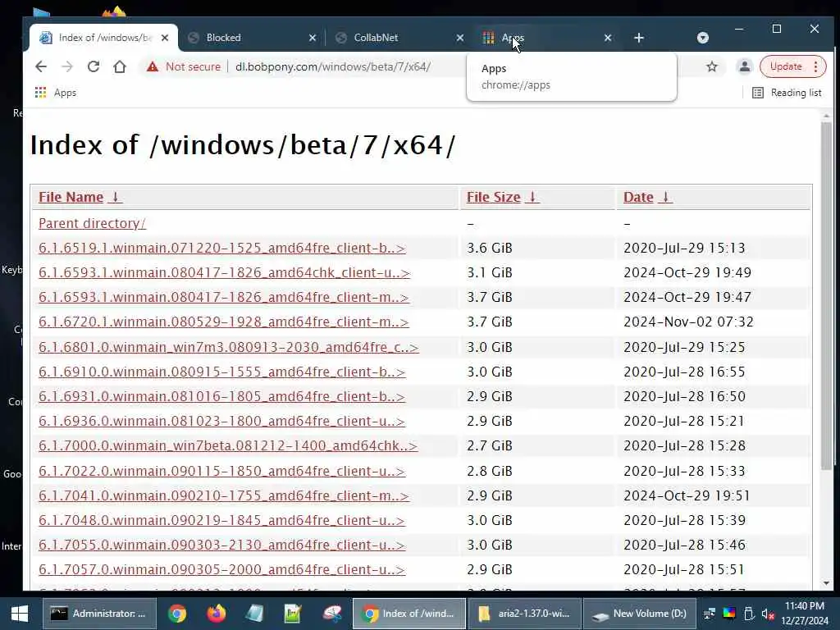This screenshot has height=630, width=840.
Task: Open New Volume (D:) taskbar item
Action: (640, 614)
